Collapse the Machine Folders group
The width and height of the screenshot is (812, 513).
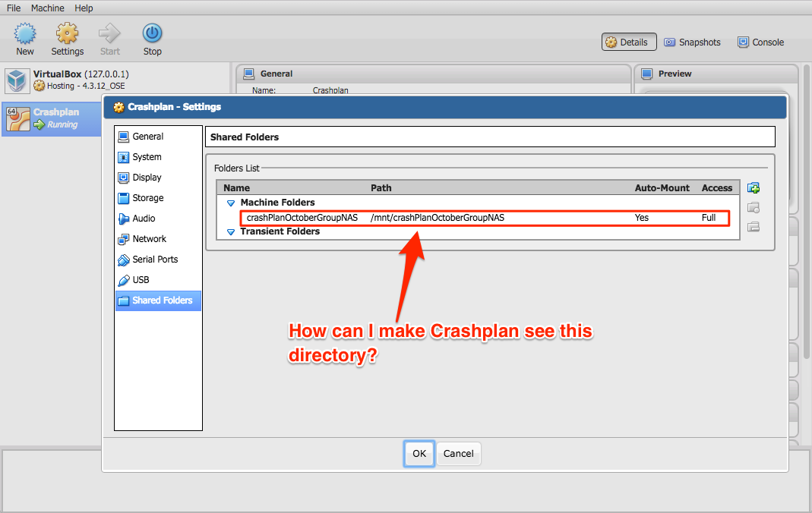coord(231,203)
